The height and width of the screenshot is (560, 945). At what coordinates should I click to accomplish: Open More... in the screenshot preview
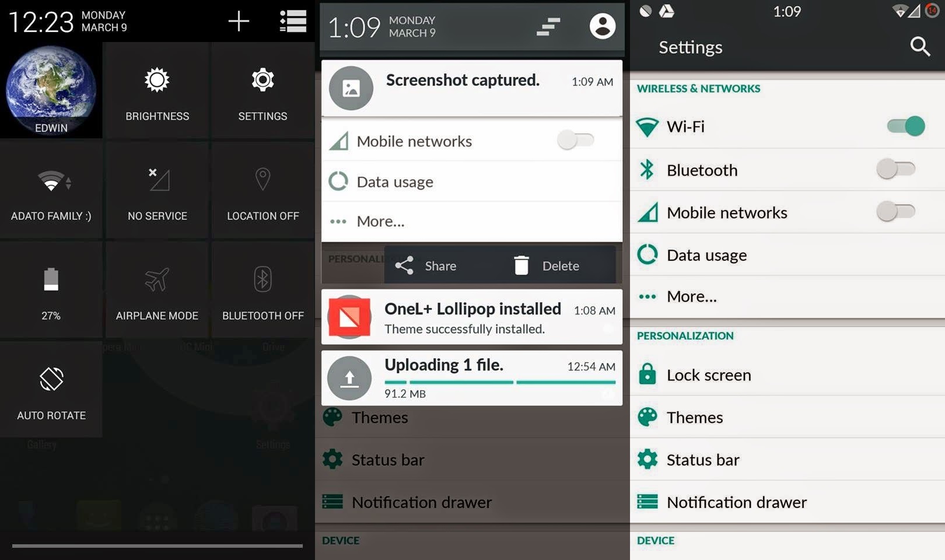pos(472,222)
